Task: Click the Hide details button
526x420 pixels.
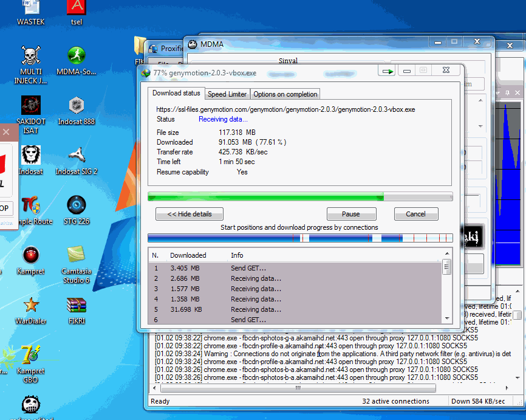Action: pos(189,214)
